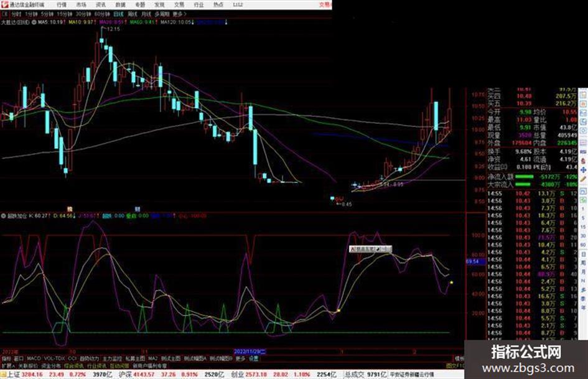Click the first icon in right sidebar
Screen dimensions: 588x379
583,94
